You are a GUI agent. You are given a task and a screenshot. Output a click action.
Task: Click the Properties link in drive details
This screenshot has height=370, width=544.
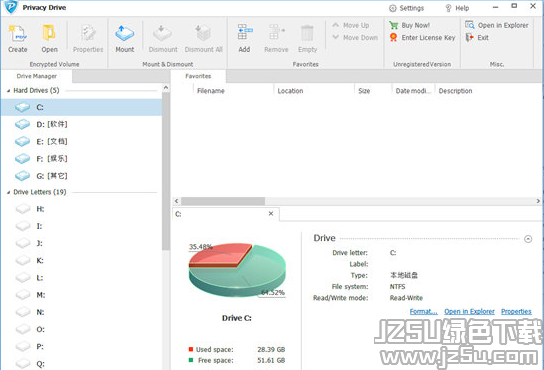click(516, 311)
